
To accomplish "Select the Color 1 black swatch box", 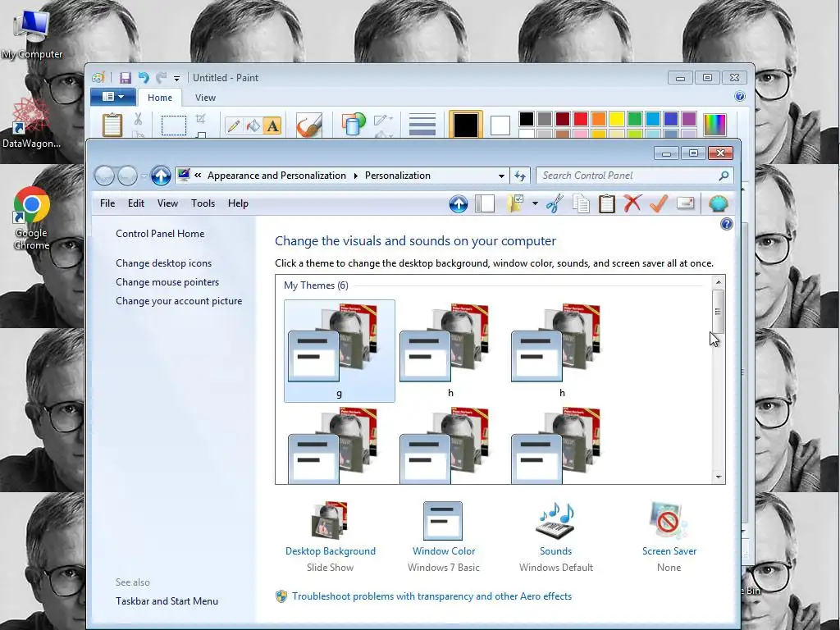I will pos(466,125).
